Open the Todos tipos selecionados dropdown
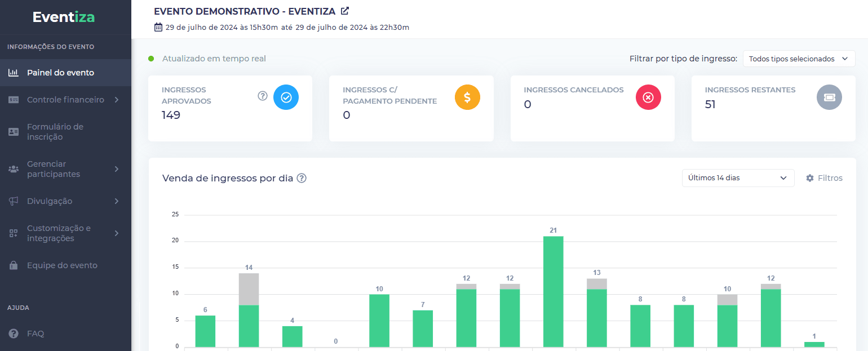The width and height of the screenshot is (868, 351). click(799, 59)
